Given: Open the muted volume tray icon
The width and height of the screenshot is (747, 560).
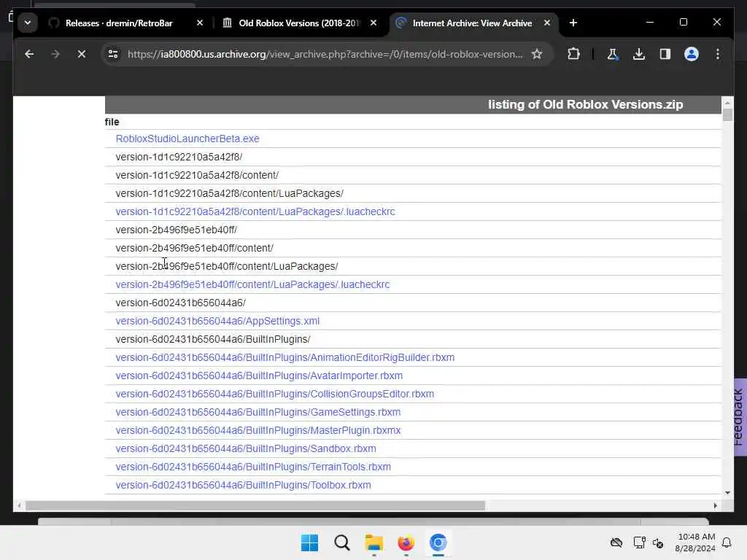Looking at the screenshot, I should 659,542.
